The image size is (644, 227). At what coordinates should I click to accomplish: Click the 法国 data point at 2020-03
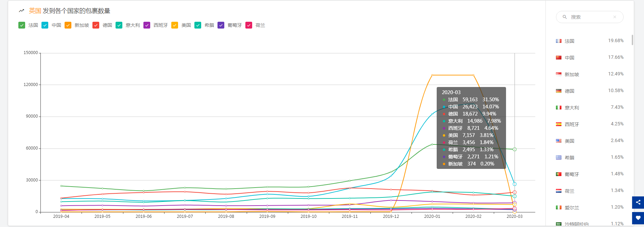(515, 149)
